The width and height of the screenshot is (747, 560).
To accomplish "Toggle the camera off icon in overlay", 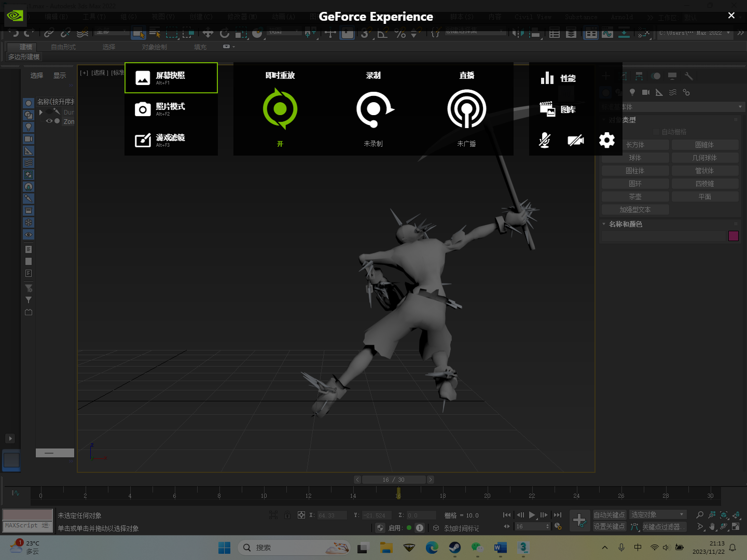I will [576, 140].
